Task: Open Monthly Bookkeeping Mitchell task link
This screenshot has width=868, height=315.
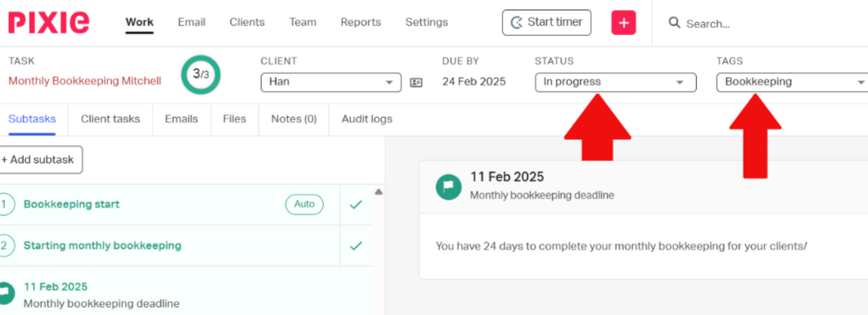Action: 85,81
